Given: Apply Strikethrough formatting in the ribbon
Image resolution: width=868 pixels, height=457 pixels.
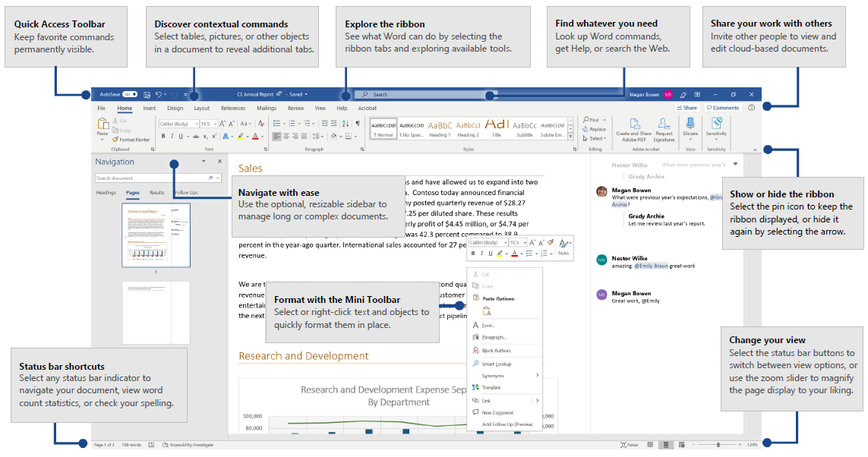Looking at the screenshot, I should click(x=196, y=136).
